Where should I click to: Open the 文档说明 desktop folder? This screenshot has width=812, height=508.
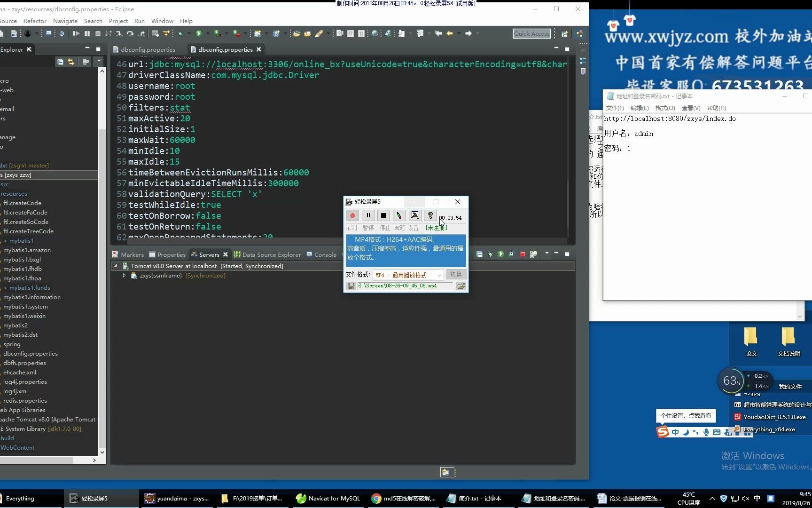pos(789,342)
